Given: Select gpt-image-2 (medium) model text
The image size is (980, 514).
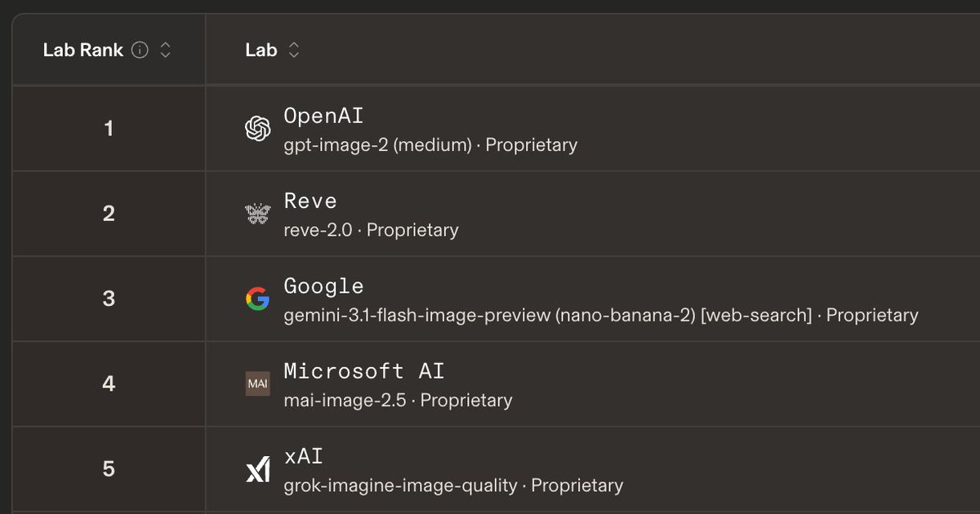Looking at the screenshot, I should [x=378, y=145].
